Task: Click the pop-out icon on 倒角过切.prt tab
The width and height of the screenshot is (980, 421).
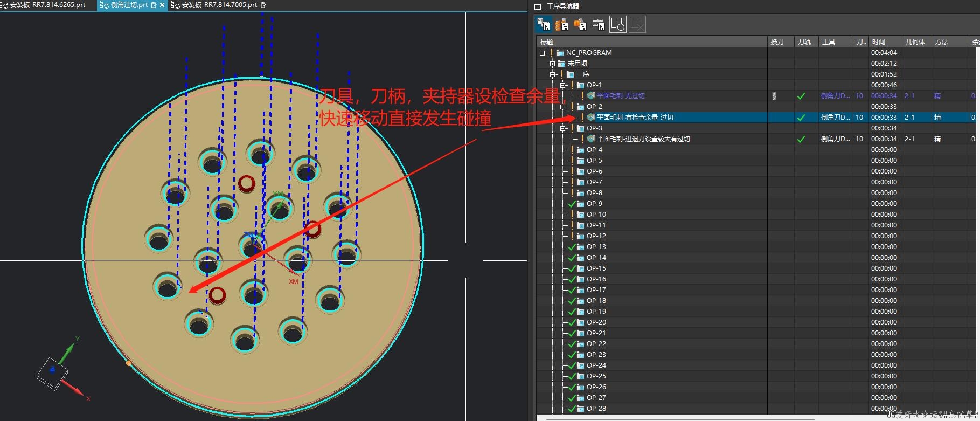Action: click(154, 5)
